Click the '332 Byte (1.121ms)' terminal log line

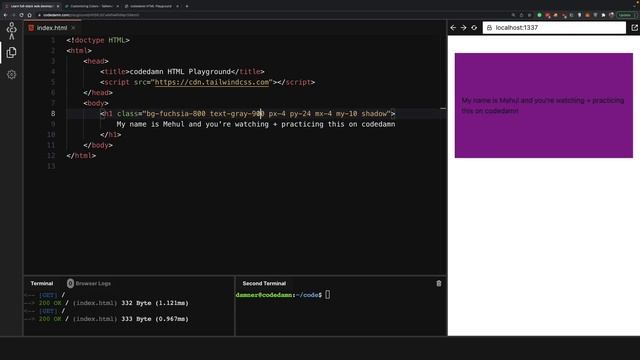[155, 303]
